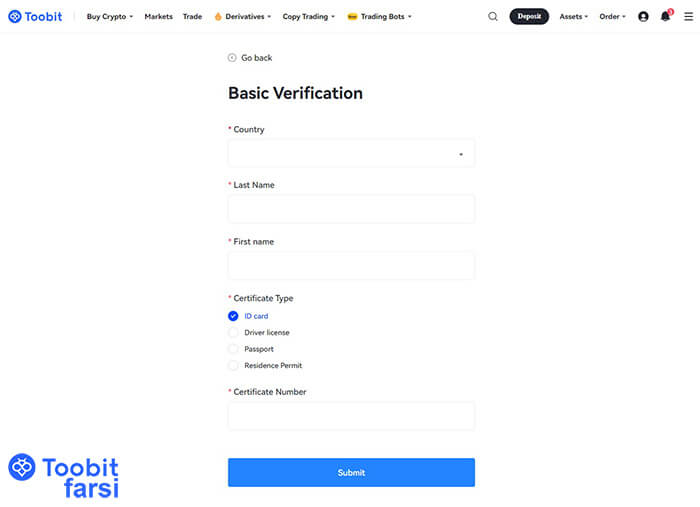Click the Go back arrow icon
This screenshot has height=507, width=700.
[x=233, y=58]
